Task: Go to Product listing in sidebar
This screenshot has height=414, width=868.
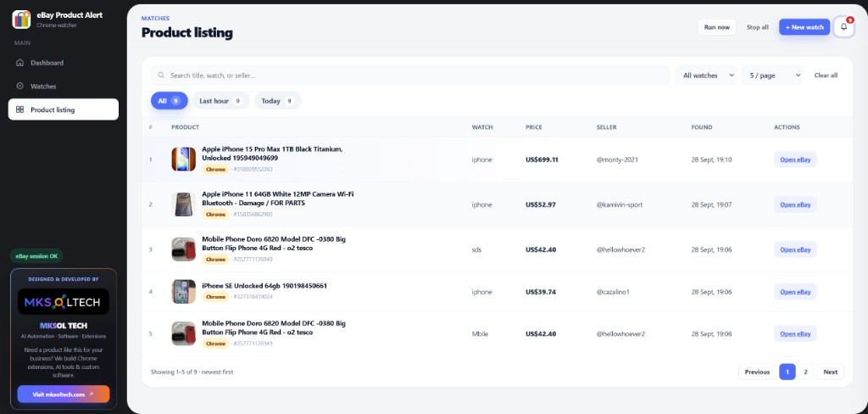Action: coord(63,109)
